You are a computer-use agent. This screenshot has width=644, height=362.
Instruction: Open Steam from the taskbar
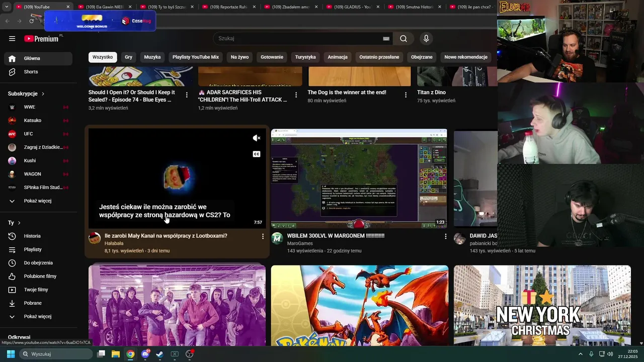point(159,354)
